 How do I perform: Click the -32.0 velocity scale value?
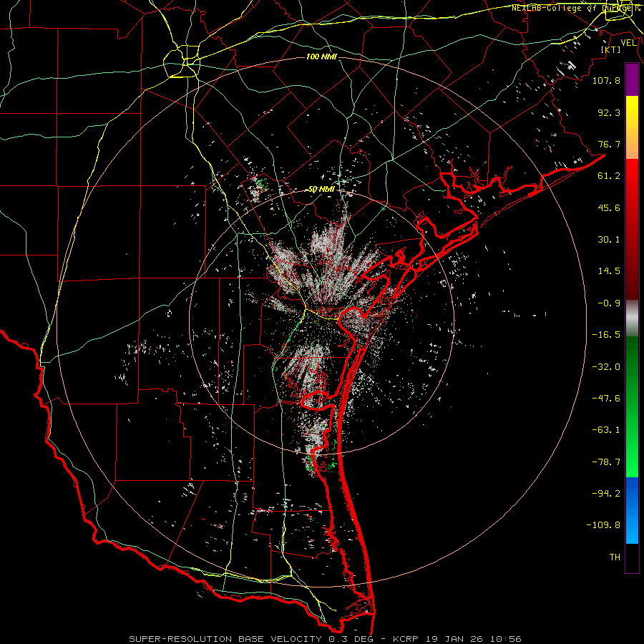606,367
